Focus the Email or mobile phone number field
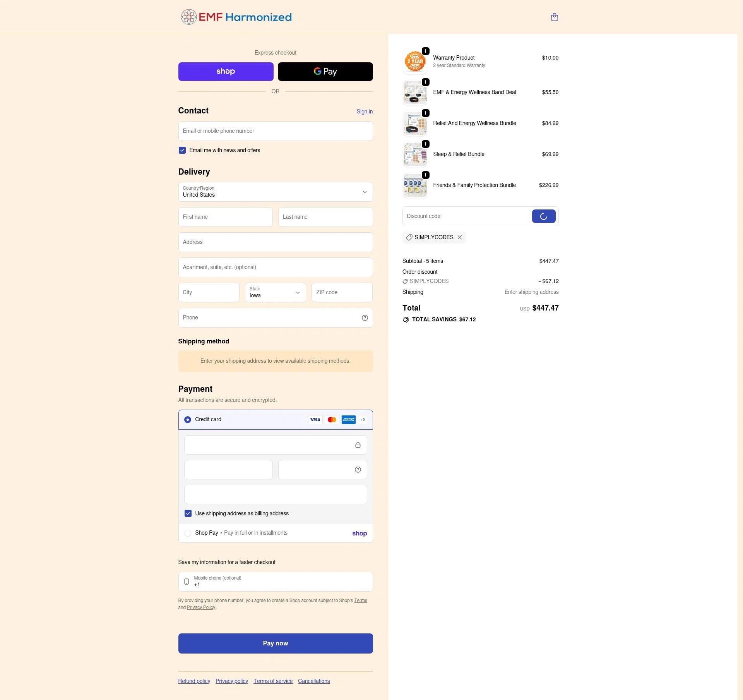Viewport: 743px width, 700px height. click(276, 131)
